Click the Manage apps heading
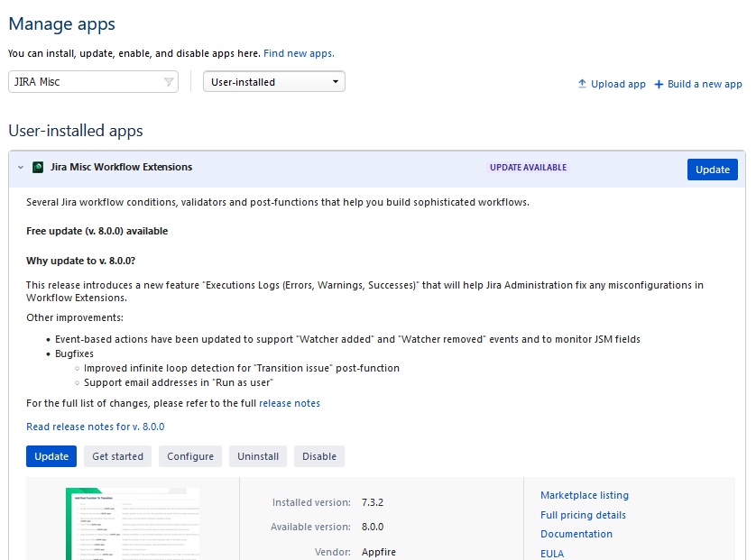The width and height of the screenshot is (756, 560). (x=61, y=24)
